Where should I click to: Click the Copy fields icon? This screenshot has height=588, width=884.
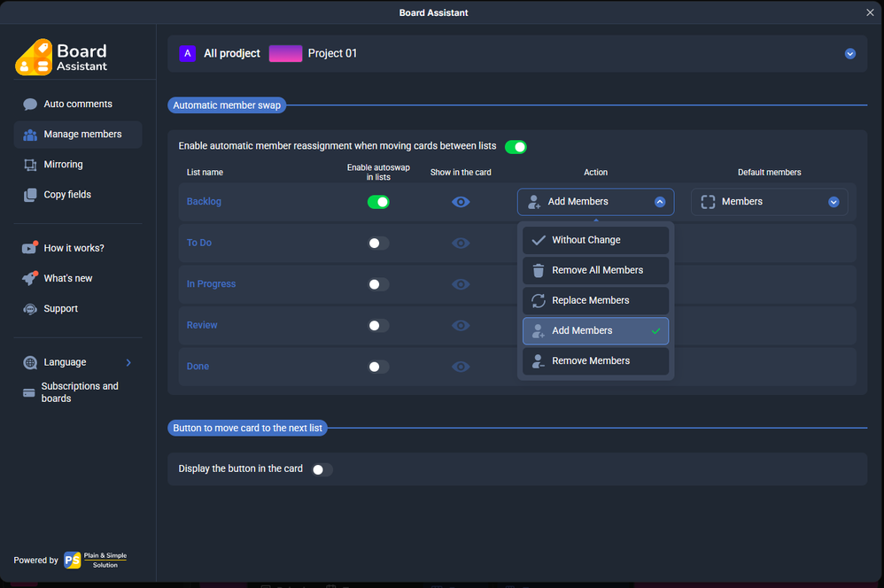[x=30, y=195]
